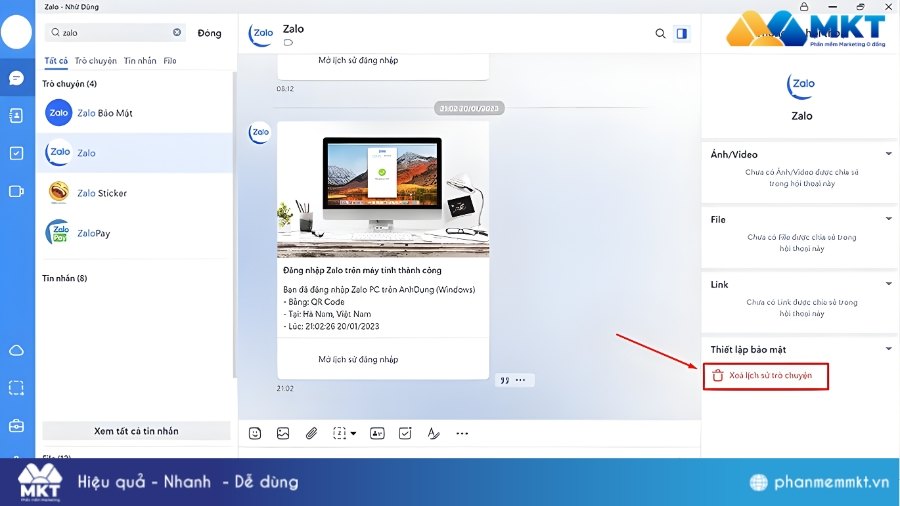Open the Contacts icon in sidebar
Image resolution: width=900 pixels, height=506 pixels.
click(16, 115)
